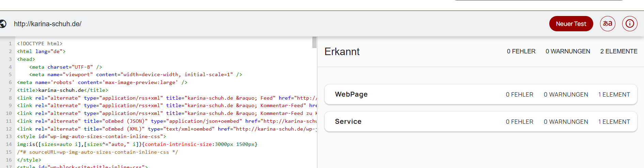Click the Kommentar-Feed link on line 9
The width and height of the screenshot is (644, 168).
(x=167, y=105)
